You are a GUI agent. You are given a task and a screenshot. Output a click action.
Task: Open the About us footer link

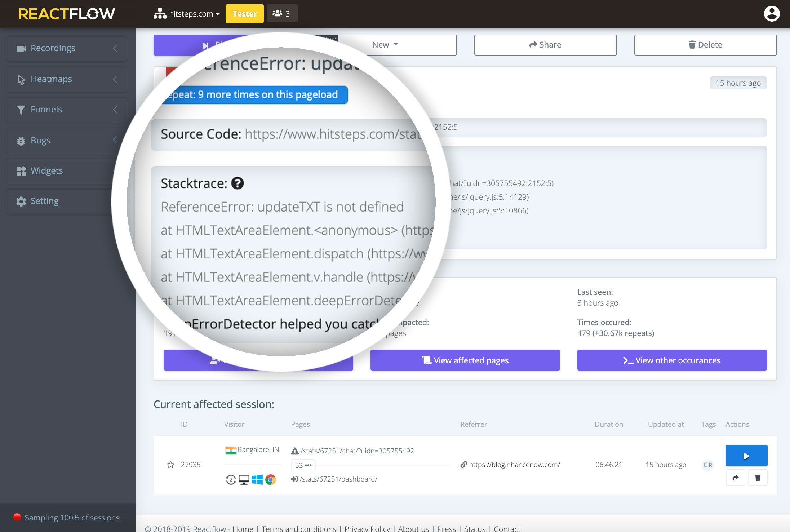coord(413,528)
